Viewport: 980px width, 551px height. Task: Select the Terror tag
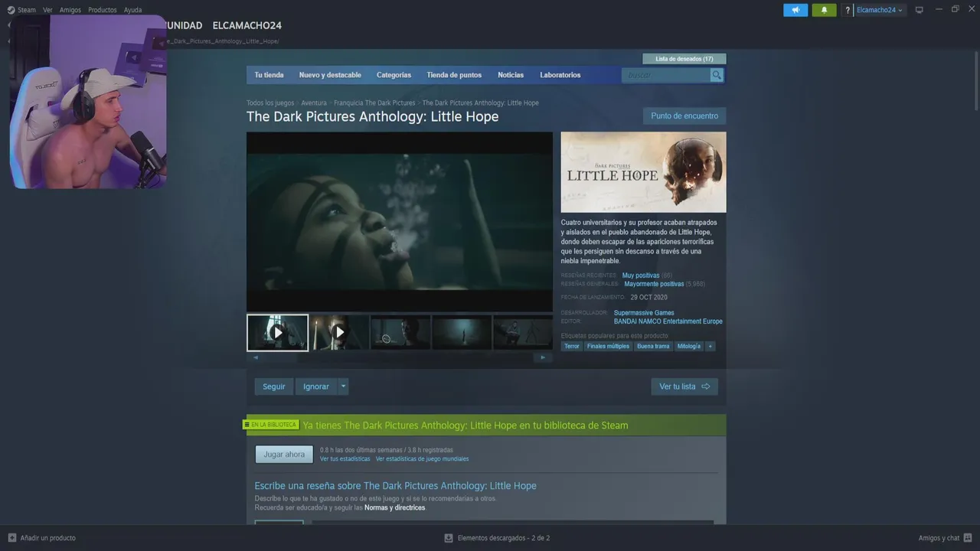(x=572, y=346)
